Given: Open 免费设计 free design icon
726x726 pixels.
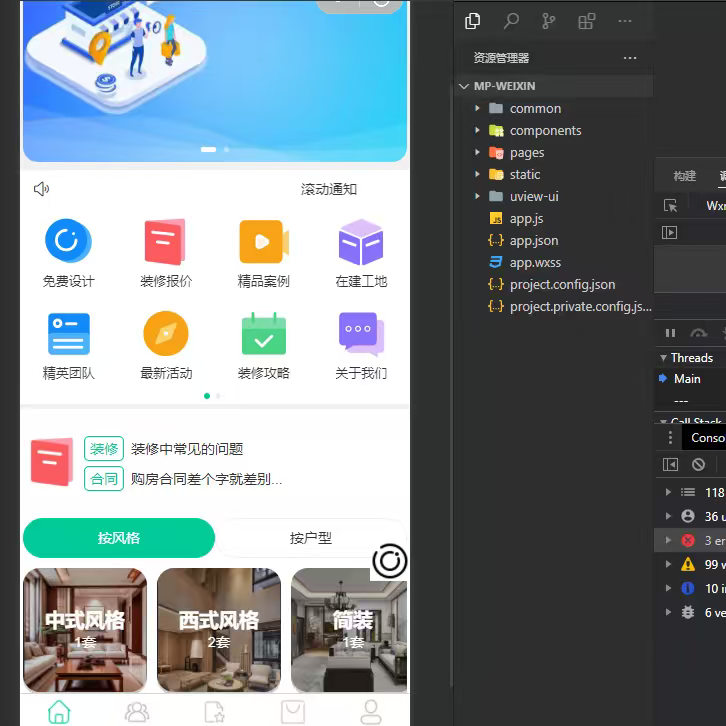Looking at the screenshot, I should pos(68,241).
